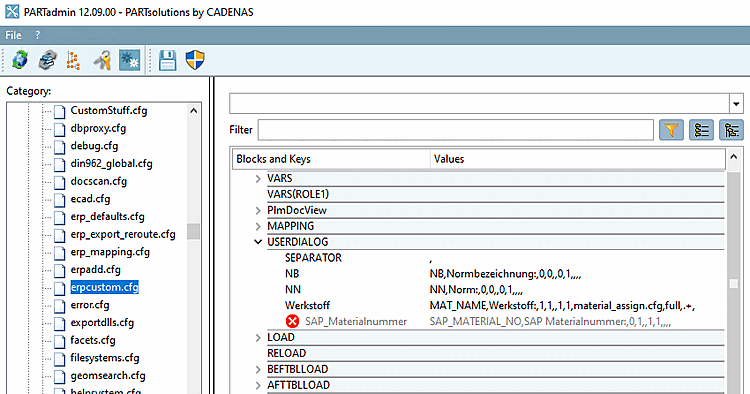Viewport: 750px width, 394px height.
Task: Click the globe refresh toolbar icon
Action: coord(20,61)
